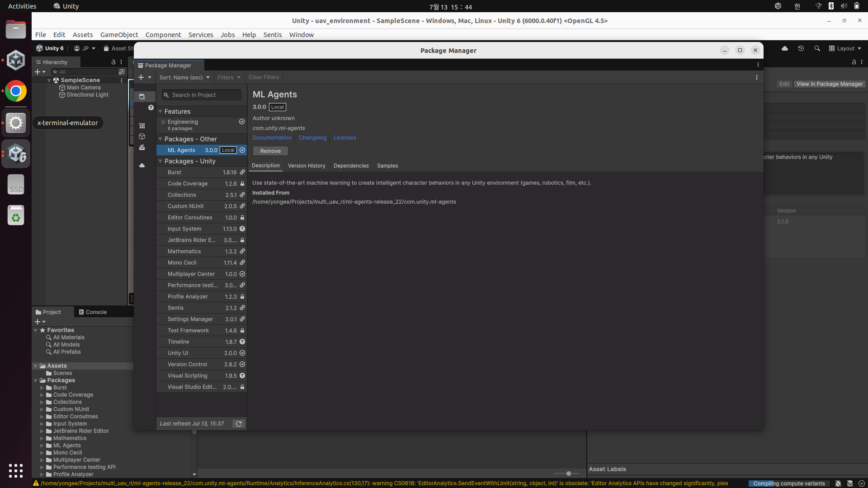Select the My Assets cube icon in sidebar
The height and width of the screenshot is (488, 868).
(142, 136)
